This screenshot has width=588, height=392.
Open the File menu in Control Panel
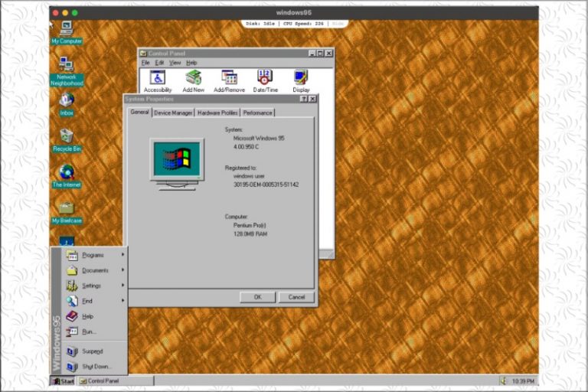pos(145,63)
